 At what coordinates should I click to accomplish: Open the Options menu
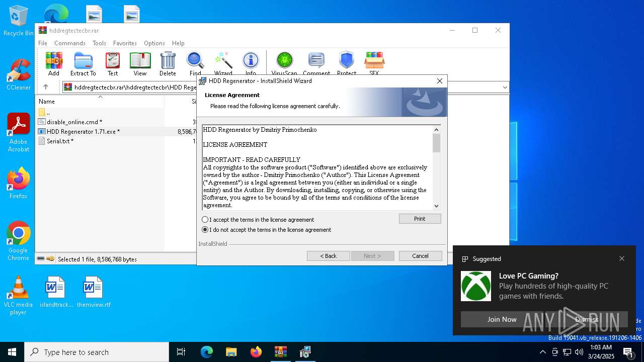pos(154,43)
